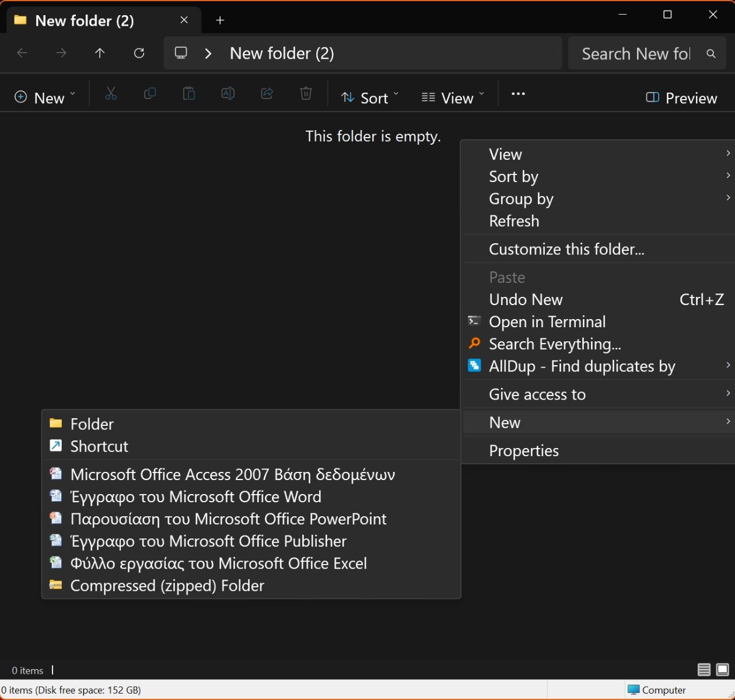Toggle the Preview pane button
The image size is (735, 700).
point(681,97)
